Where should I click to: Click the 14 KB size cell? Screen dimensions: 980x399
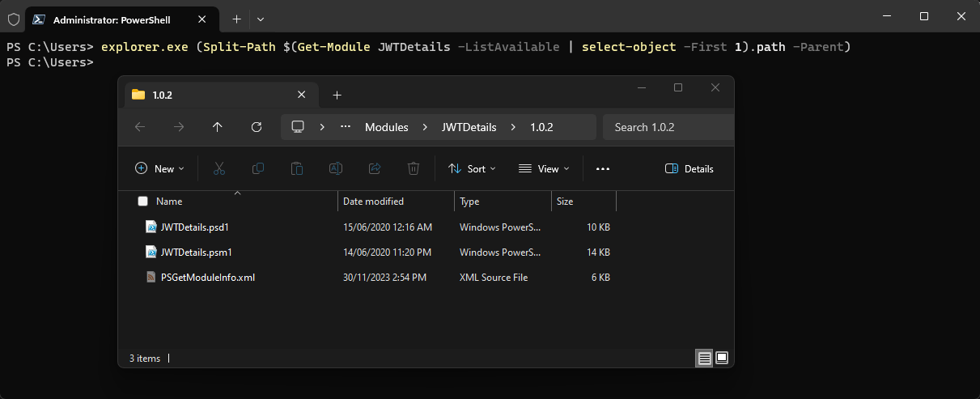click(x=598, y=253)
